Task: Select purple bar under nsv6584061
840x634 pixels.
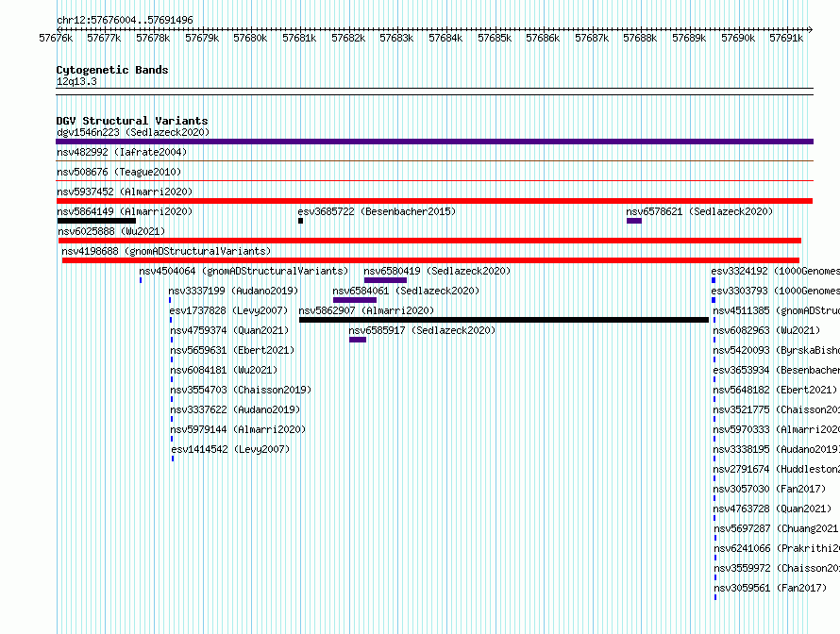Action: coord(355,300)
